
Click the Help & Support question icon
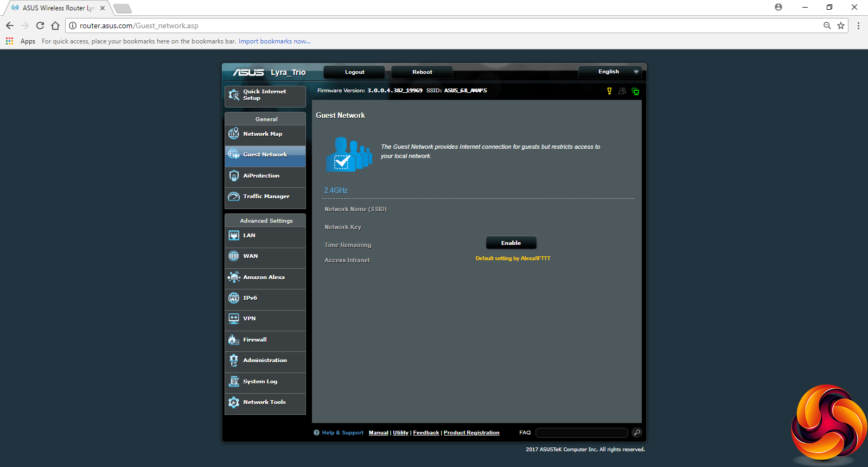(x=316, y=433)
